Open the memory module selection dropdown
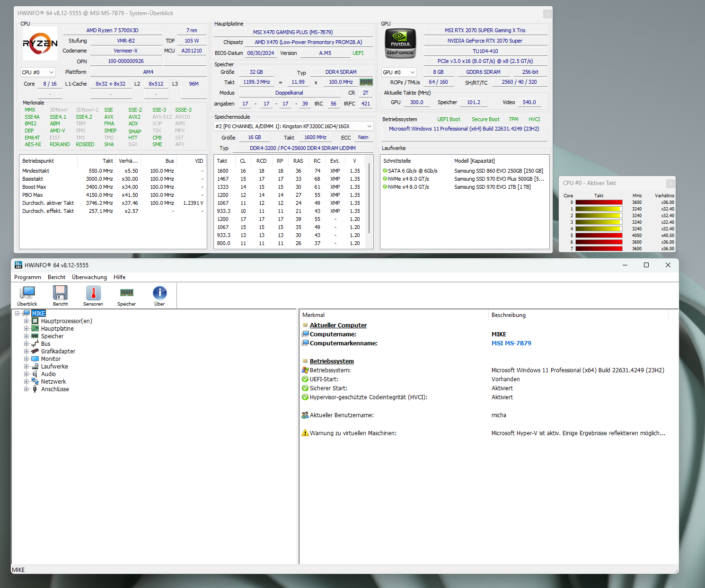Screen dimensions: 705x588 click(x=293, y=126)
